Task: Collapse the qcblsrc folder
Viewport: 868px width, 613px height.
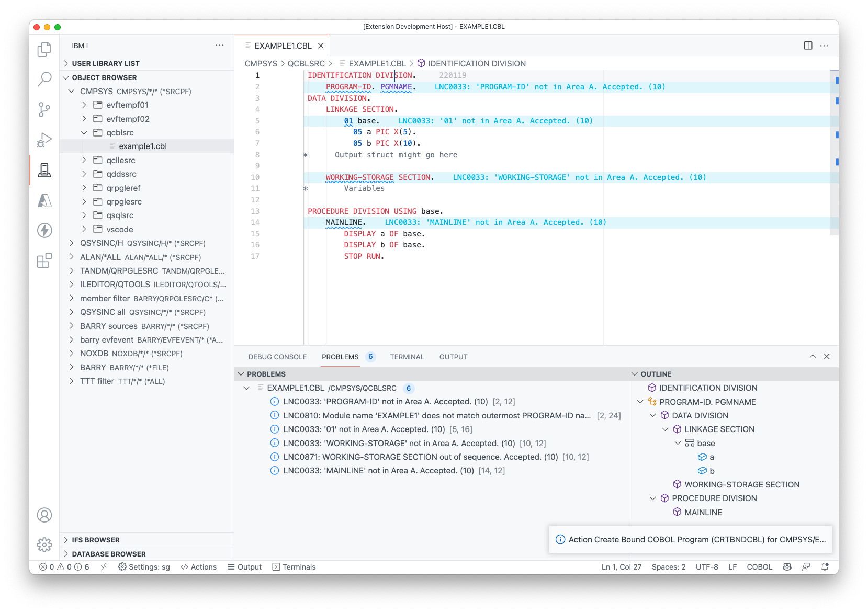Action: (x=83, y=132)
